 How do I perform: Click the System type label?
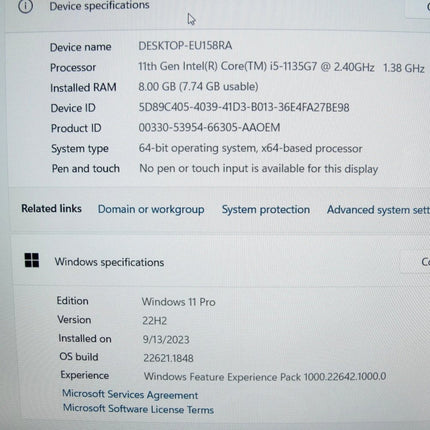[x=80, y=149]
